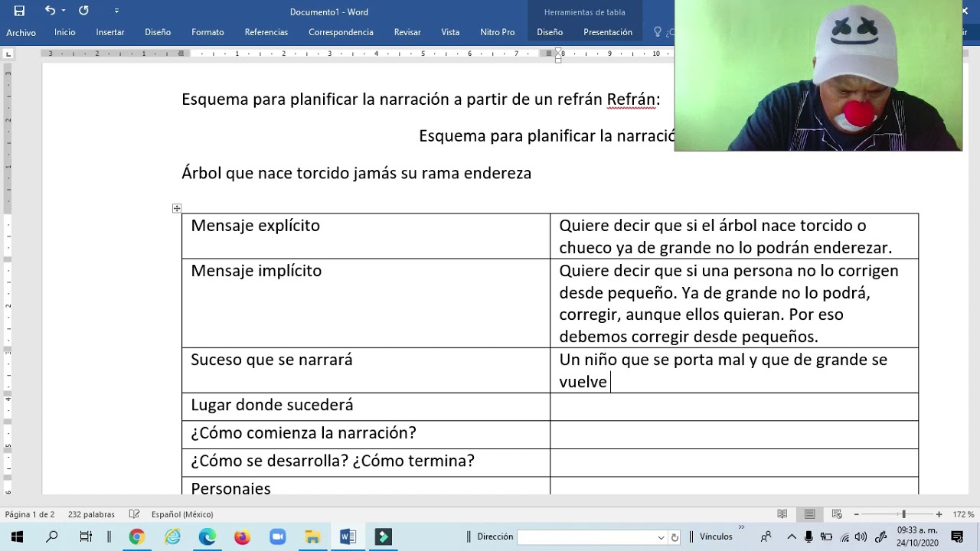Viewport: 980px width, 551px height.
Task: Open the Filmora app on taskbar
Action: [384, 537]
